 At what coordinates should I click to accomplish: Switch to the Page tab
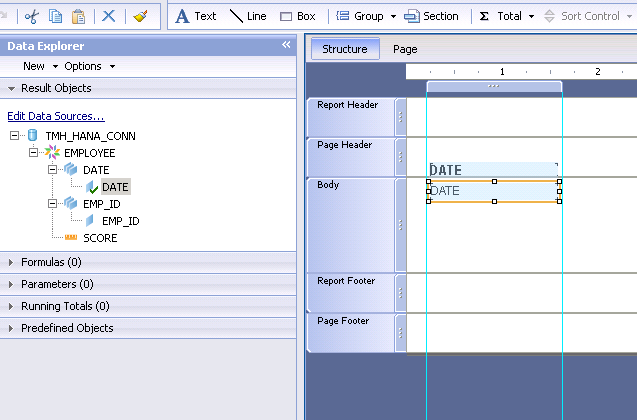pyautogui.click(x=405, y=48)
